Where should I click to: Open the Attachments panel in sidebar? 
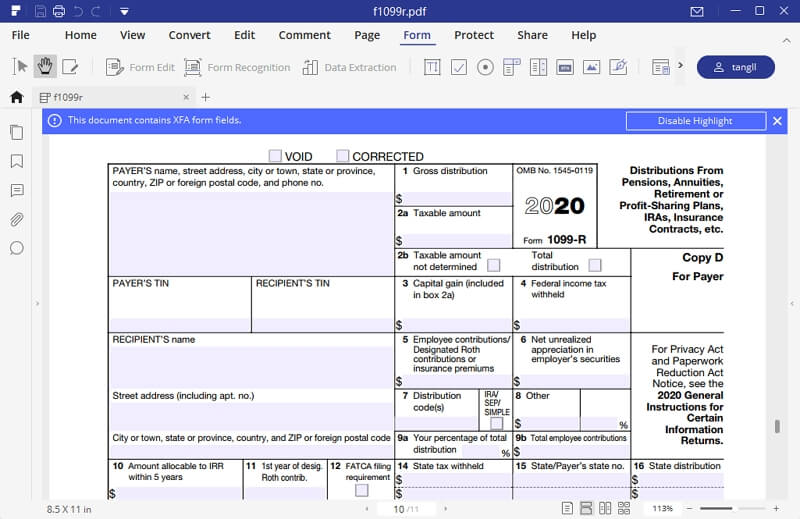pyautogui.click(x=16, y=219)
